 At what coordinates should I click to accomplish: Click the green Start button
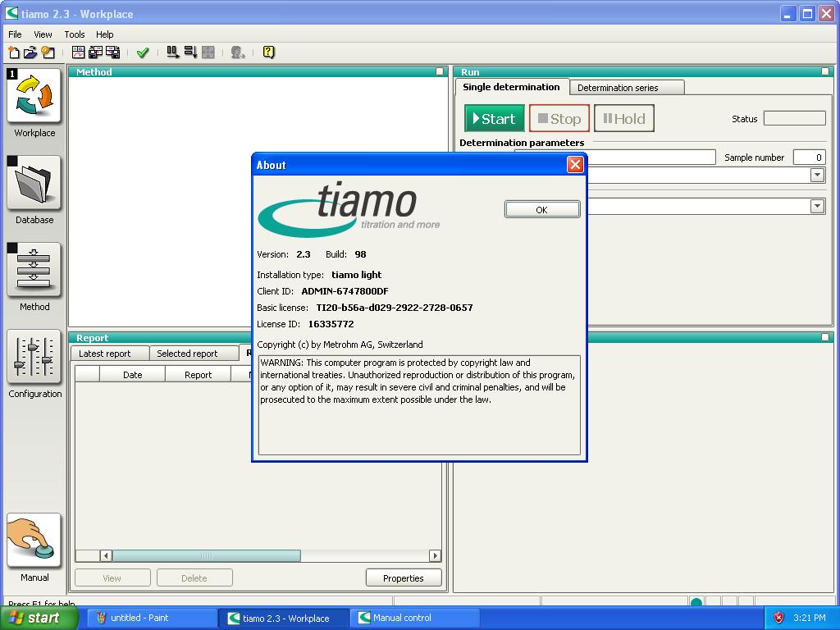coord(494,118)
